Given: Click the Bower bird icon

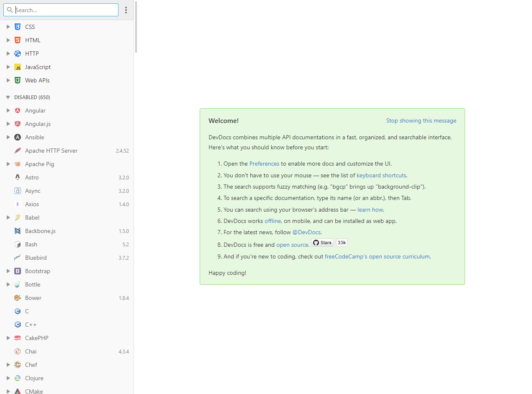Looking at the screenshot, I should [x=18, y=298].
